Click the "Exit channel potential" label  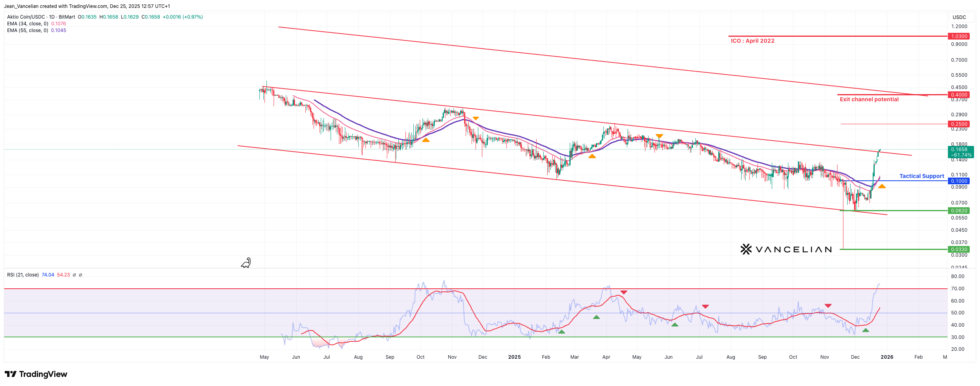869,99
